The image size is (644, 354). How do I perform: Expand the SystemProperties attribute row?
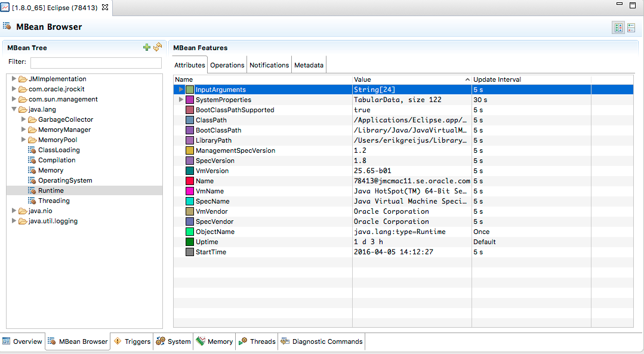pos(181,100)
